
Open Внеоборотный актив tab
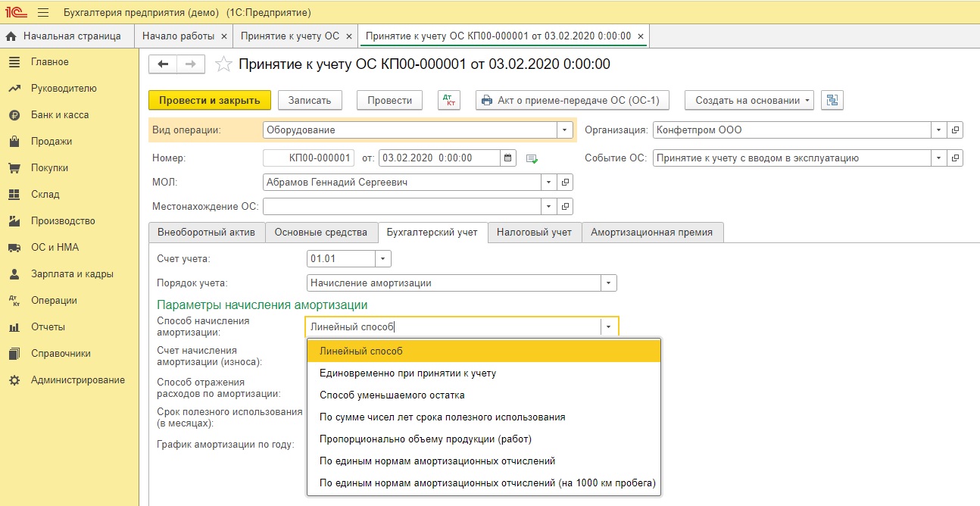[x=207, y=233]
